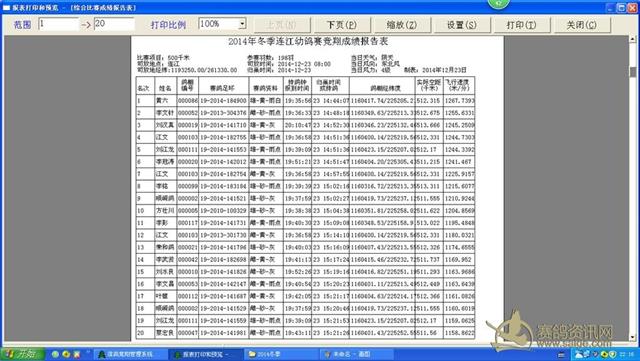Open the Windows 开始 Start button
The height and width of the screenshot is (361, 640).
click(x=22, y=354)
